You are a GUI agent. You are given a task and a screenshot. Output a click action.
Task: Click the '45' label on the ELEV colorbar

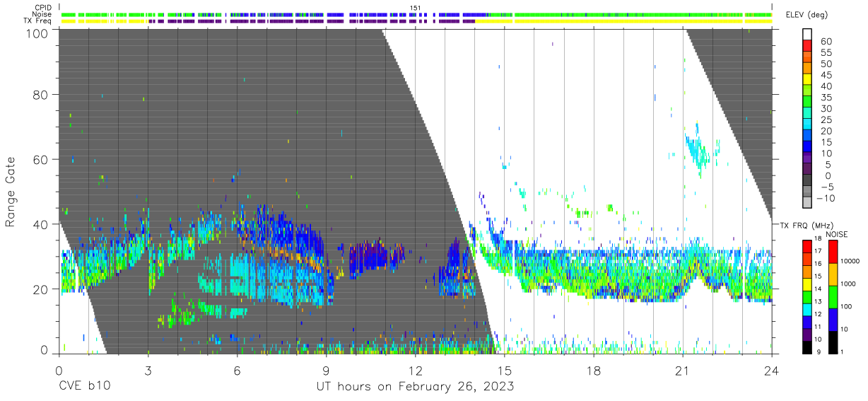point(825,76)
